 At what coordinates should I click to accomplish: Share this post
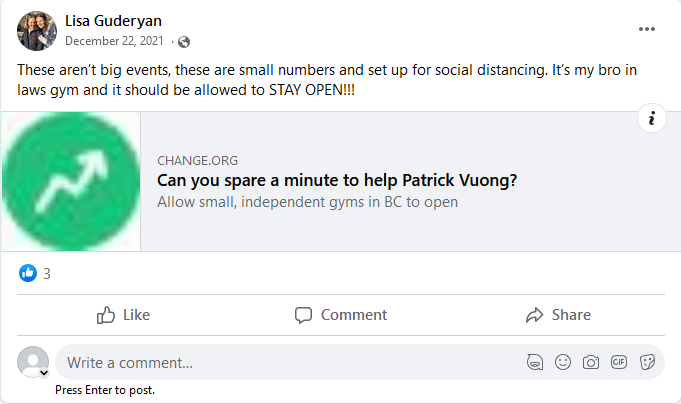click(558, 315)
